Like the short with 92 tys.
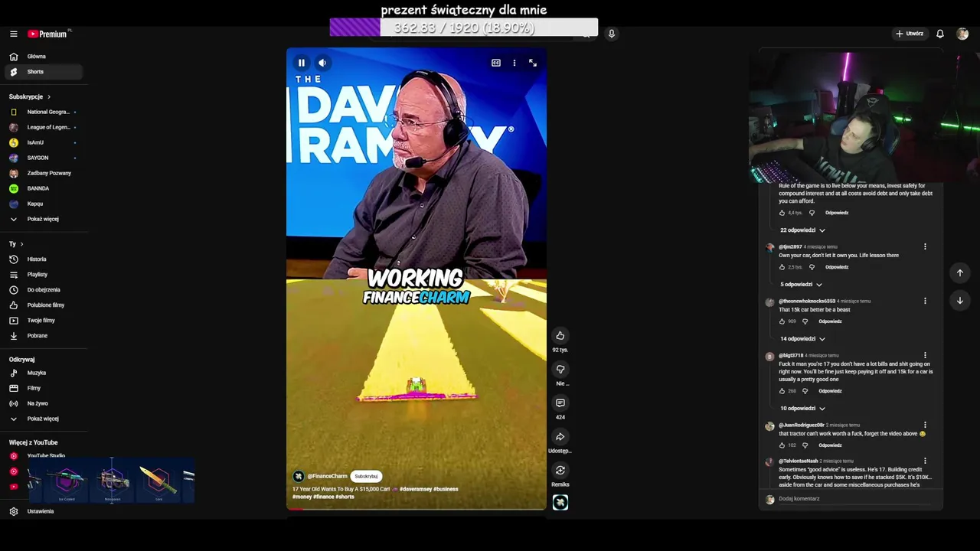 (x=560, y=335)
